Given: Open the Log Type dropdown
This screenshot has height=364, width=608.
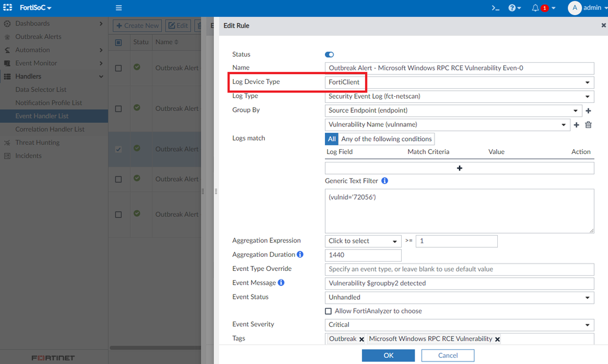Looking at the screenshot, I should point(459,96).
